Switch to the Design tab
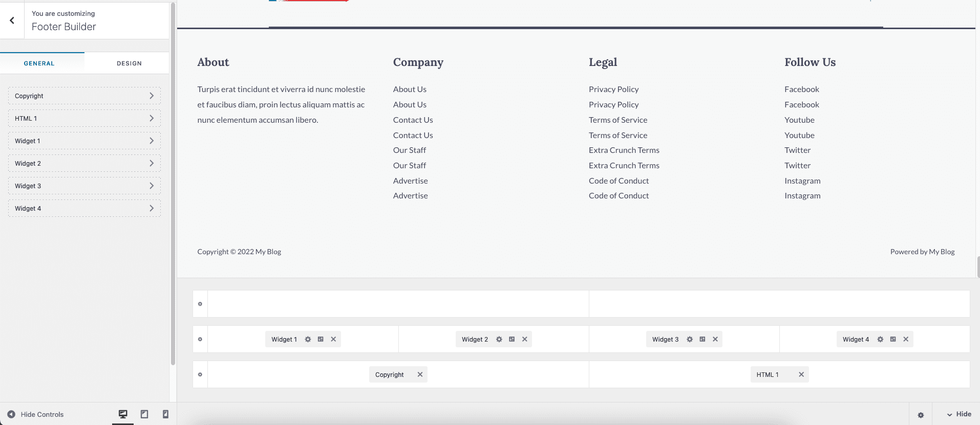 [x=129, y=63]
